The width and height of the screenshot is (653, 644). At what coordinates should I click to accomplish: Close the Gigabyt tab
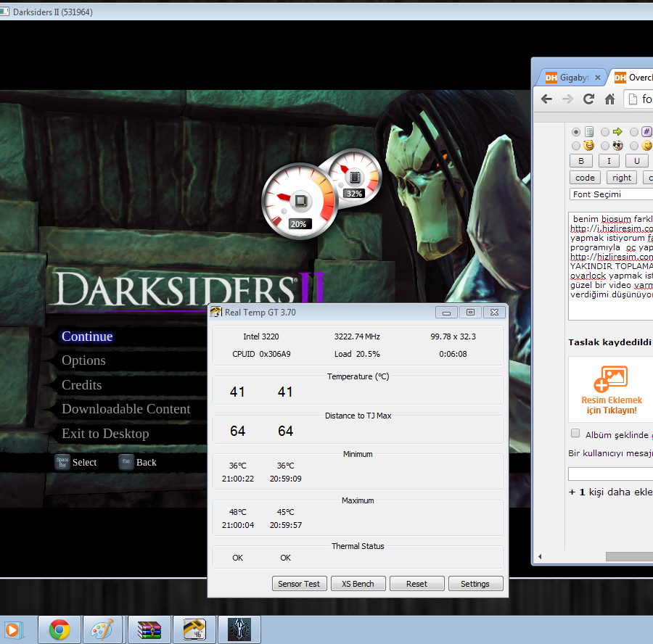point(598,78)
